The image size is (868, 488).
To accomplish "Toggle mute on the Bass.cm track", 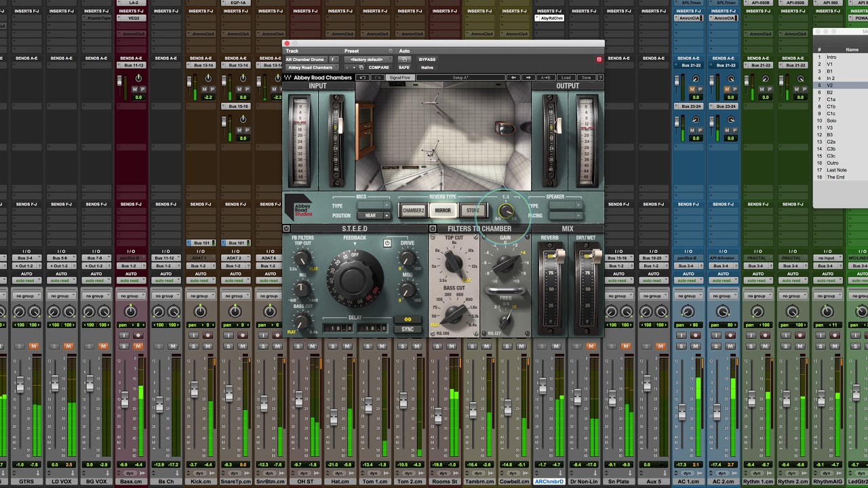I will click(138, 346).
